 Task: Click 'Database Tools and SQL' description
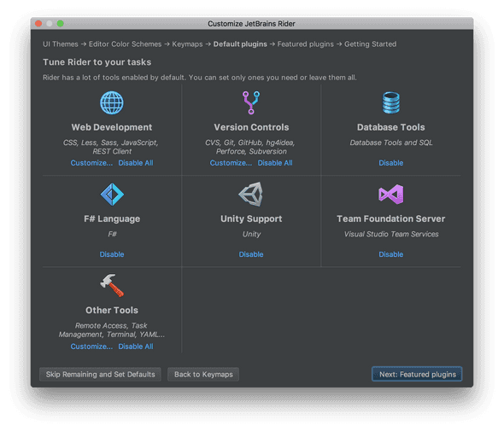(x=391, y=143)
